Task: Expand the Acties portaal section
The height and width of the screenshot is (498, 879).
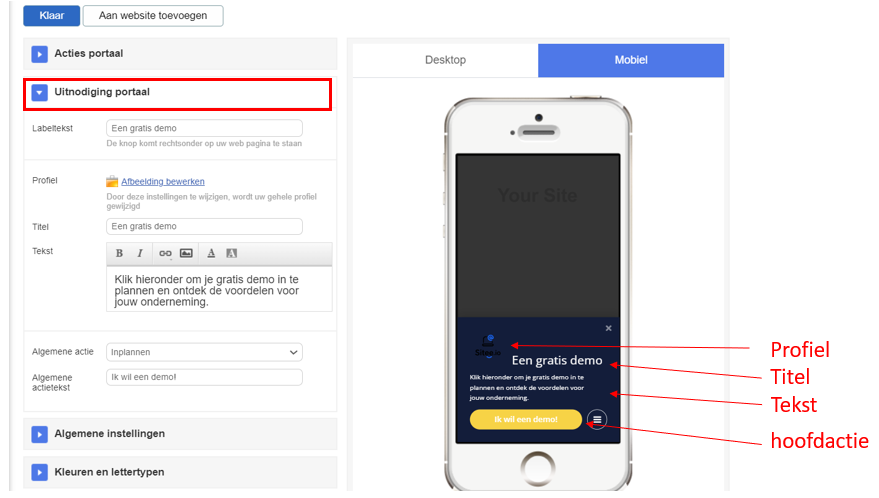Action: [x=39, y=54]
